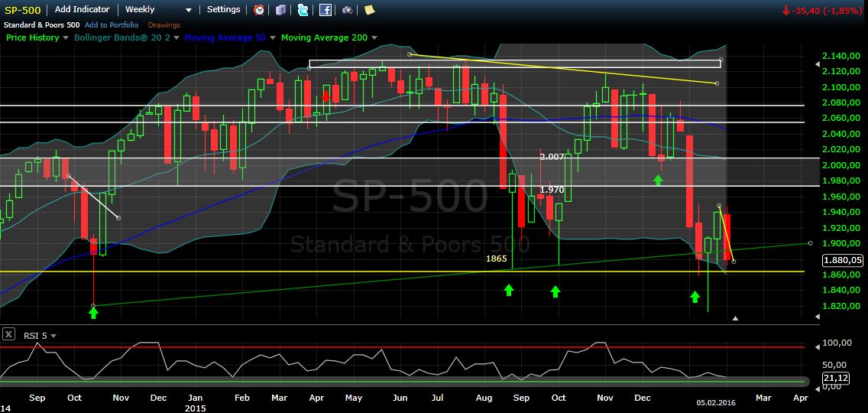Screen dimensions: 868x413
Task: Click the SP-500 symbol label
Action: pos(23,10)
